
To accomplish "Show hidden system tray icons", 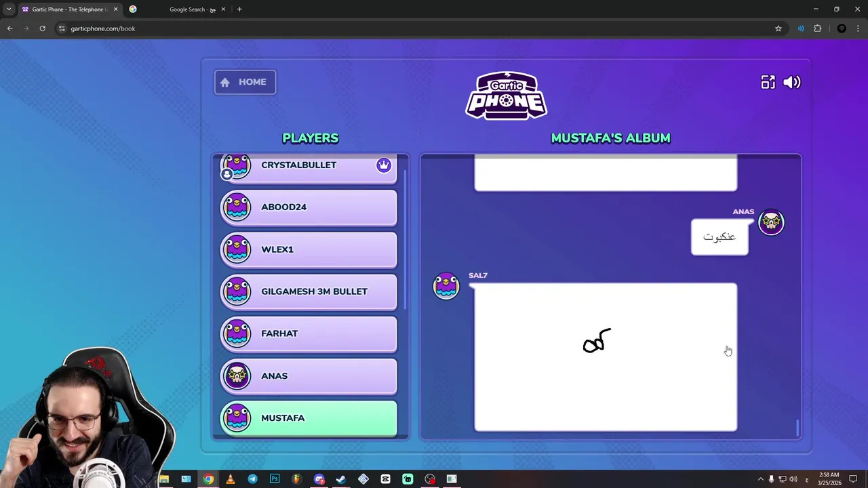I will [x=760, y=479].
